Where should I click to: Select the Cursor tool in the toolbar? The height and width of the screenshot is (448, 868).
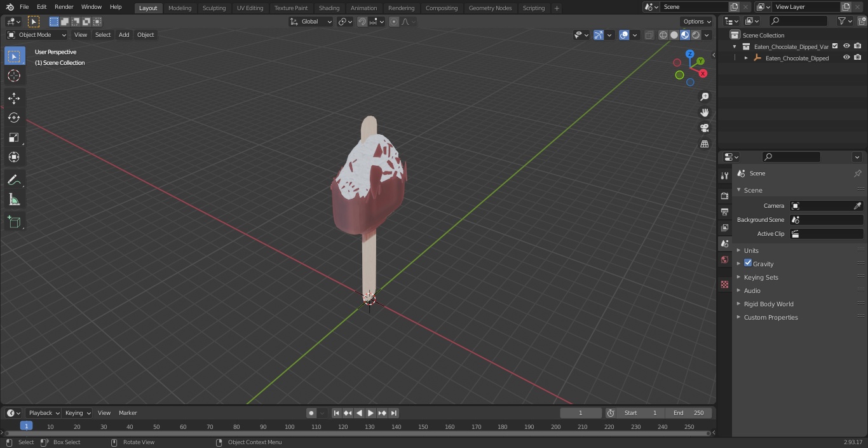[14, 76]
